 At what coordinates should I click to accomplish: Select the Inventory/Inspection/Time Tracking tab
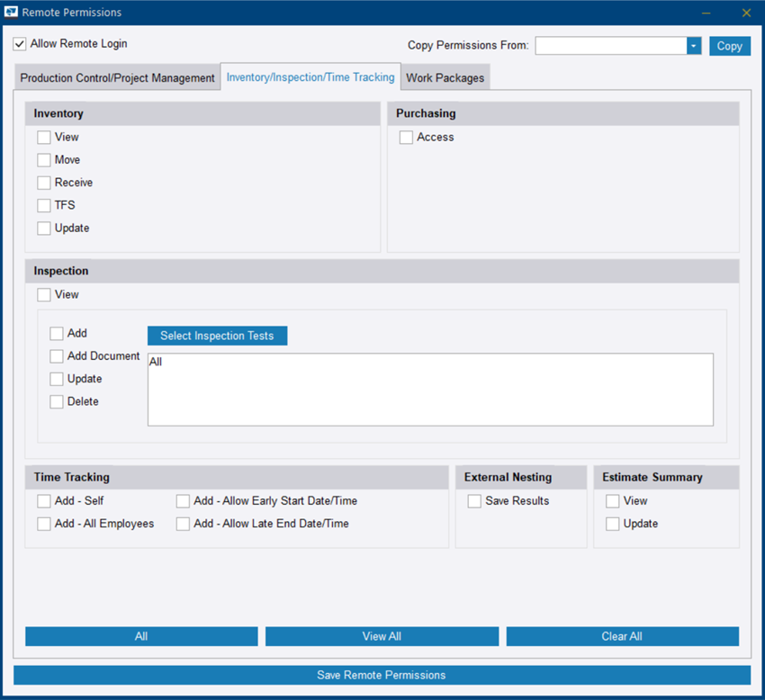point(310,77)
